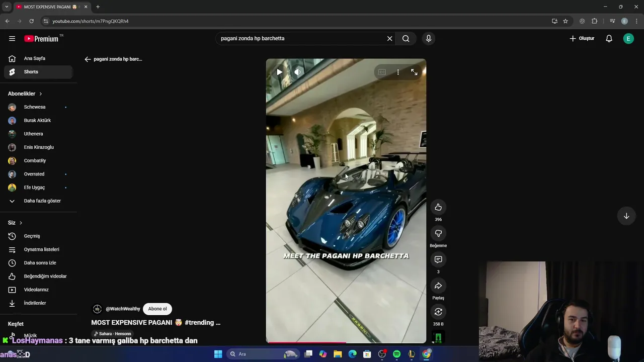Click the taskbar Ara search box

coord(263,354)
